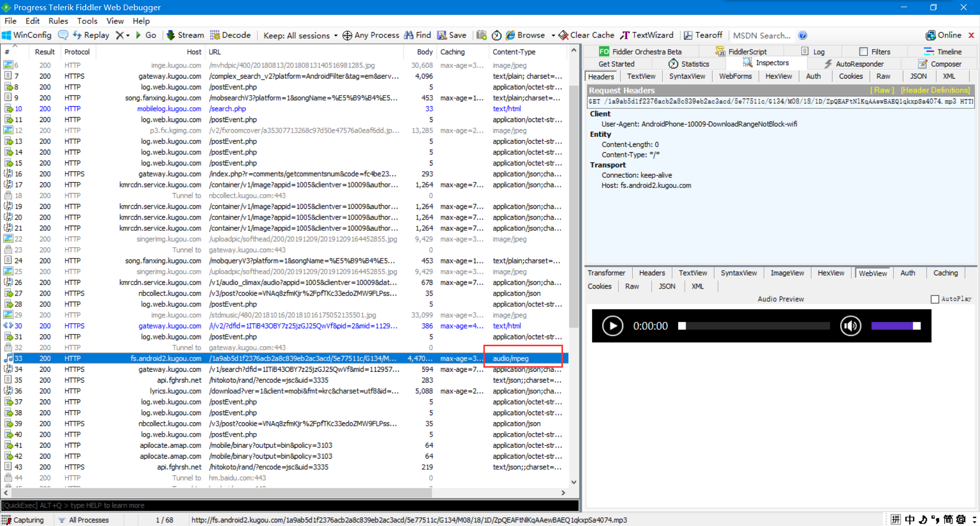Screen dimensions: 980x526
Task: Open the View menu
Action: coord(115,21)
